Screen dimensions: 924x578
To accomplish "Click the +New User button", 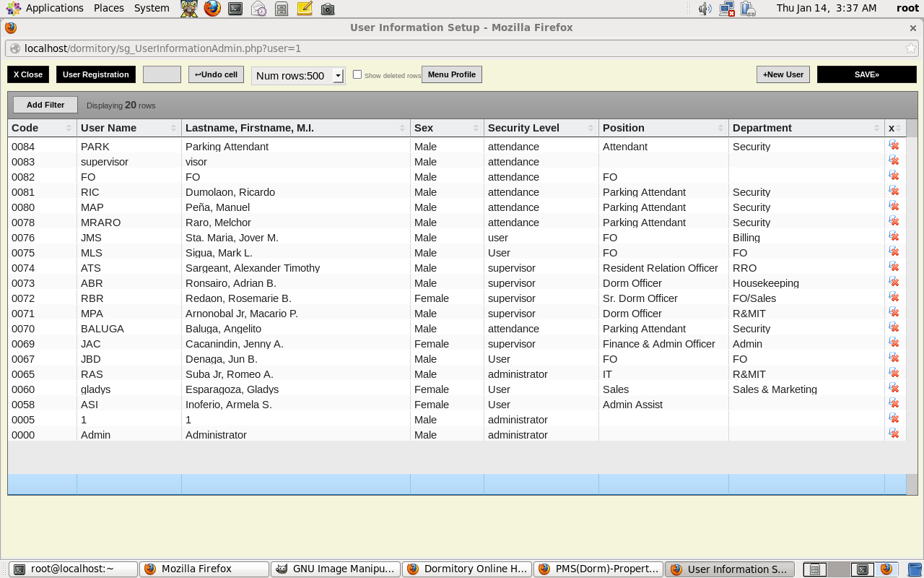I will click(783, 74).
